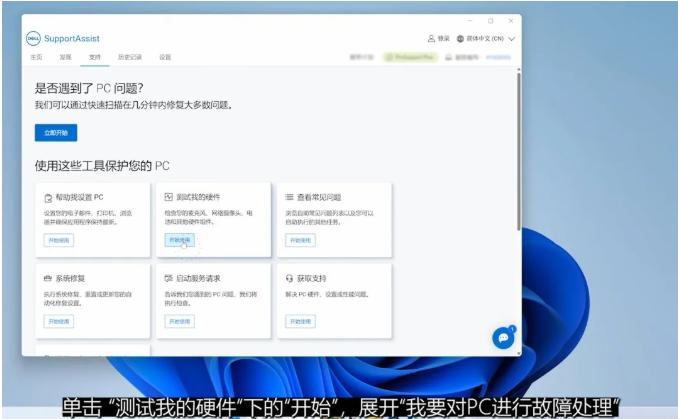This screenshot has height=419, width=678.
Task: Click the 获取支持 card title
Action: pos(311,278)
